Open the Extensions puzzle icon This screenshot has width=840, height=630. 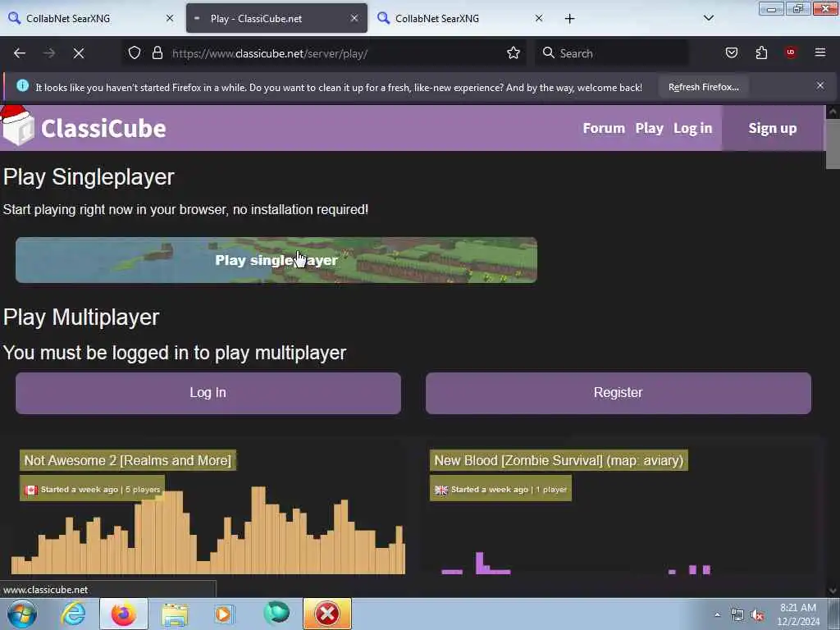point(761,53)
